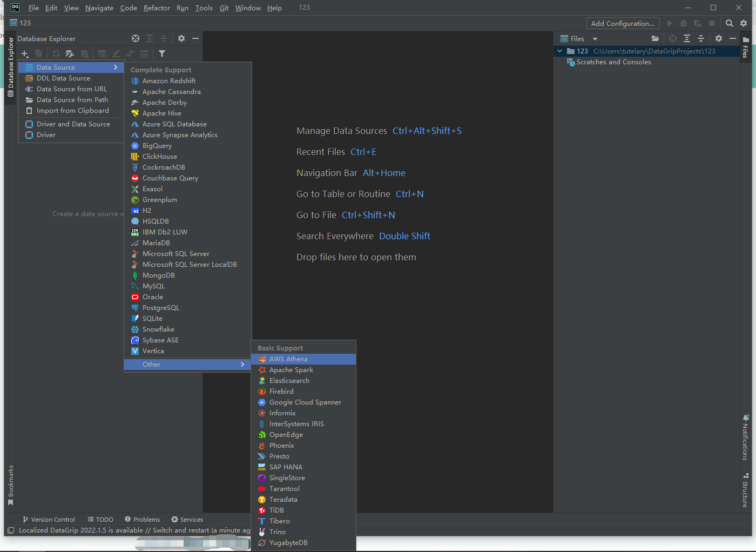
Task: Select Trino data source
Action: coord(303,532)
